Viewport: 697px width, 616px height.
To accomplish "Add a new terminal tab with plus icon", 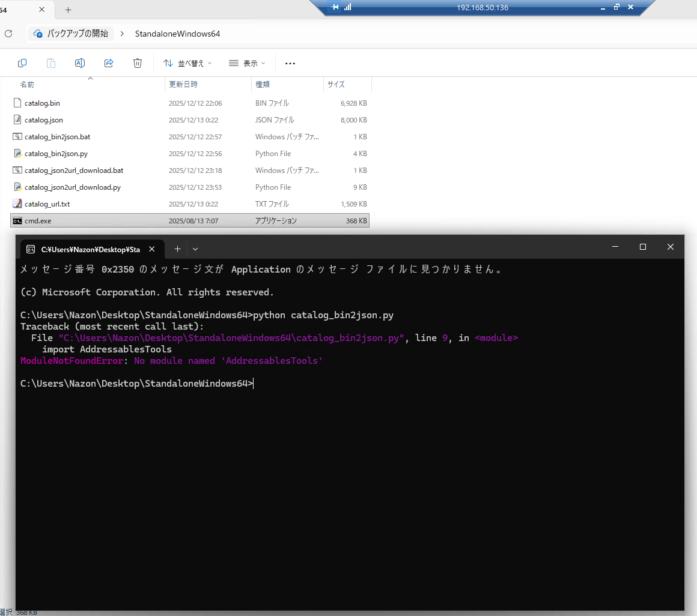I will pos(177,249).
